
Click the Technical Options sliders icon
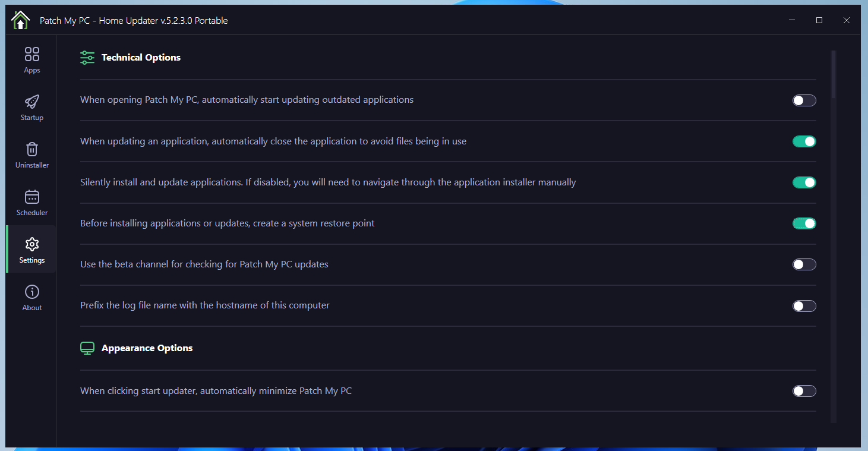(87, 58)
